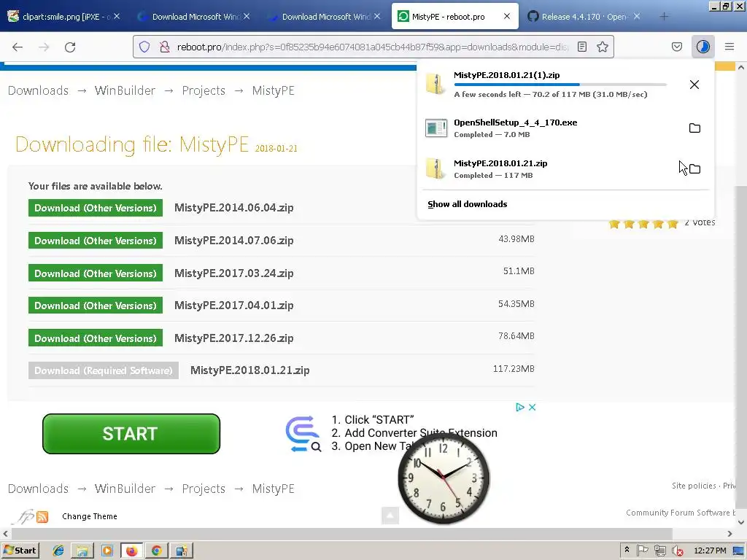The width and height of the screenshot is (747, 560).
Task: Click the address bar URL field
Action: click(371, 47)
